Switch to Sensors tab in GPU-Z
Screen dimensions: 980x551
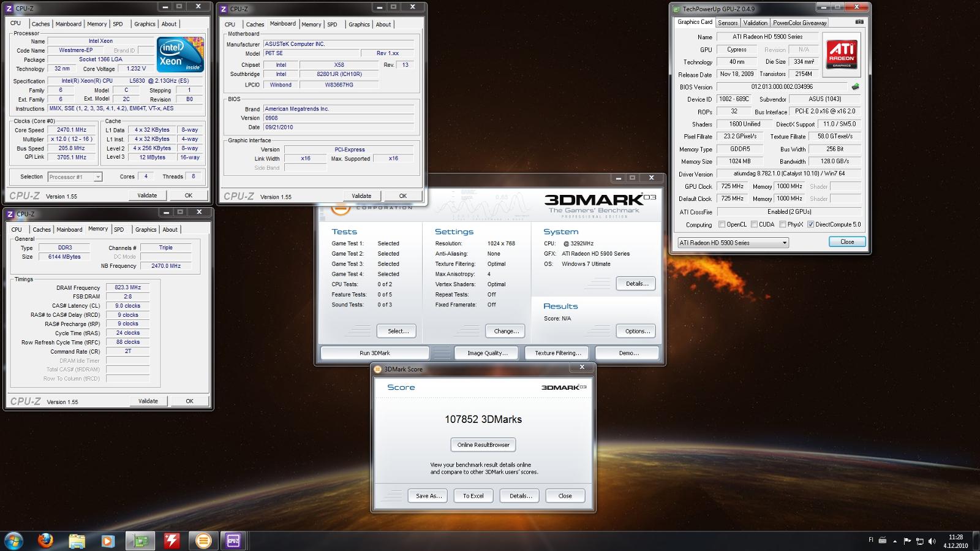[x=728, y=23]
